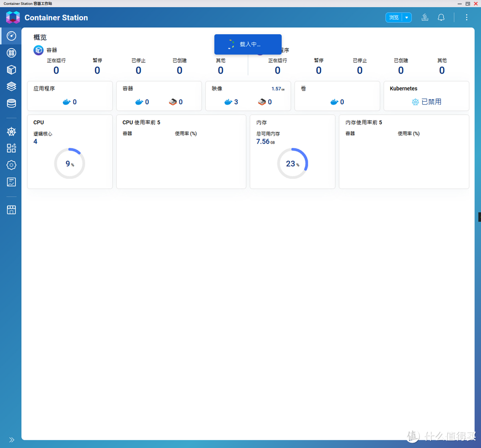481x448 pixels.
Task: Open the notifications bell icon
Action: 441,17
